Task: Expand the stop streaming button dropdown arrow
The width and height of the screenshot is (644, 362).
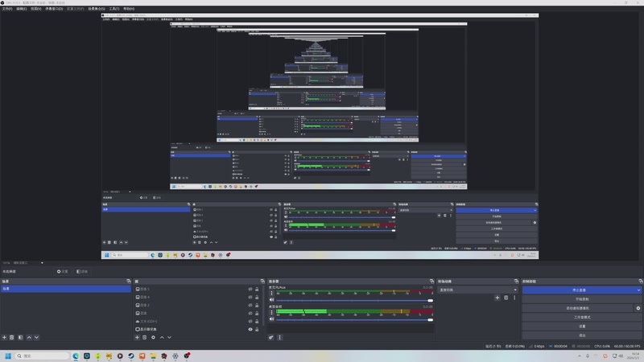Action: point(638,290)
